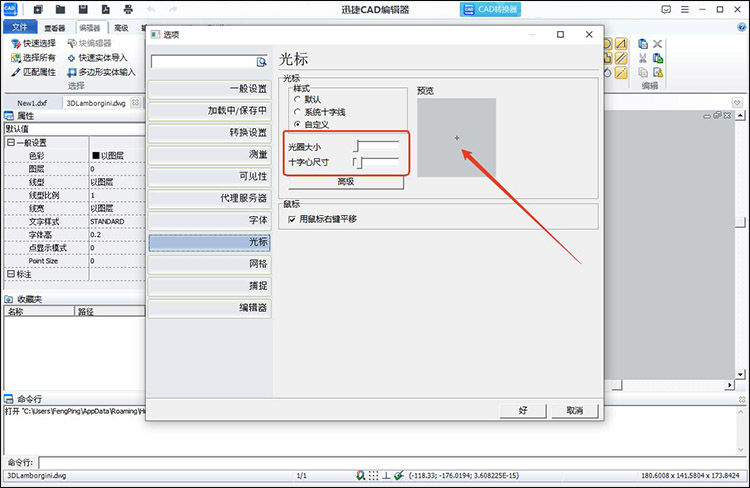This screenshot has width=750, height=488.
Task: Click the delete X icon in edit group
Action: click(658, 44)
